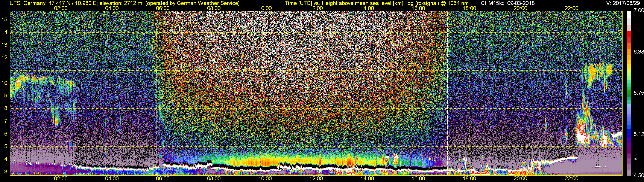The width and height of the screenshot is (644, 182).
Task: Click the '13.' height axis label
Action: (5, 45)
